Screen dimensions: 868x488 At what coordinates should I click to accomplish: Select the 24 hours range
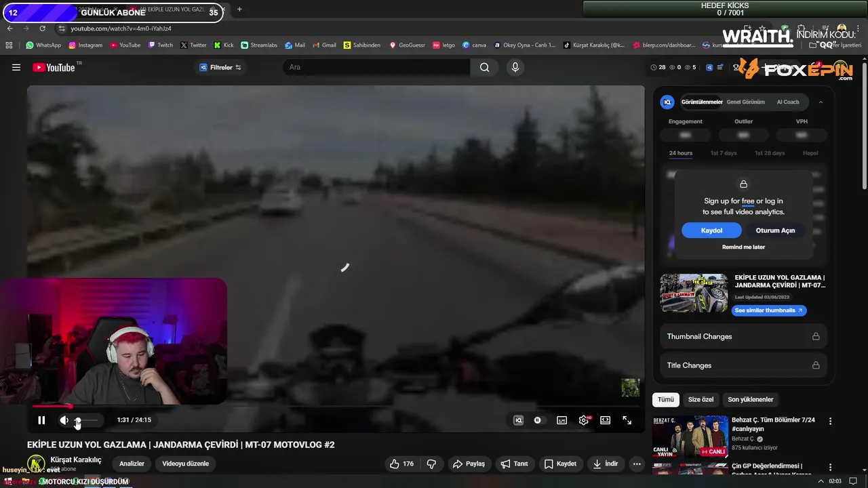pos(681,153)
